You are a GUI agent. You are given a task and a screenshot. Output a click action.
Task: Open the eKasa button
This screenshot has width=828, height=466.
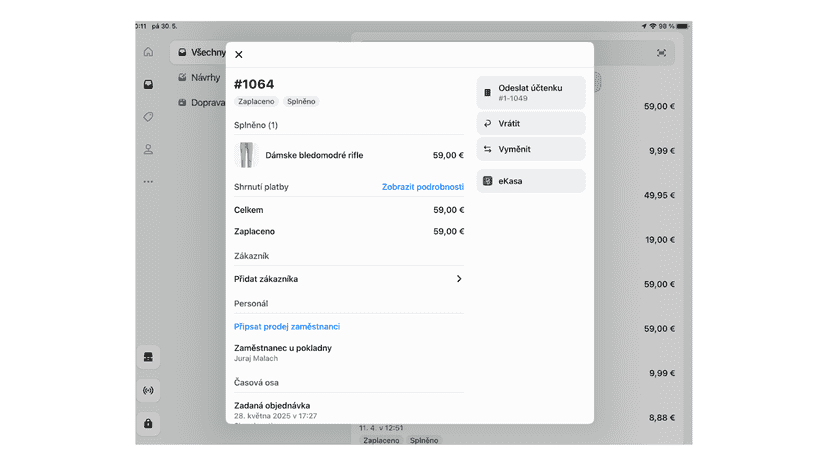point(531,181)
